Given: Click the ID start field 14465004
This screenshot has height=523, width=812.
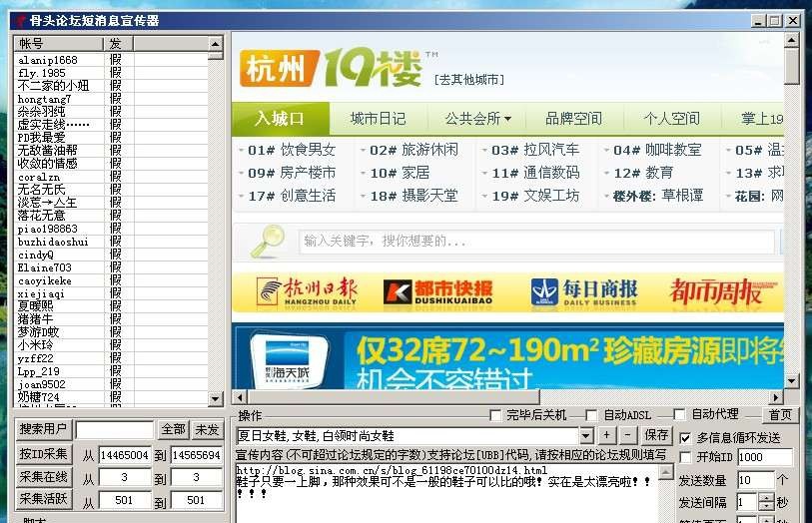Looking at the screenshot, I should point(124,455).
